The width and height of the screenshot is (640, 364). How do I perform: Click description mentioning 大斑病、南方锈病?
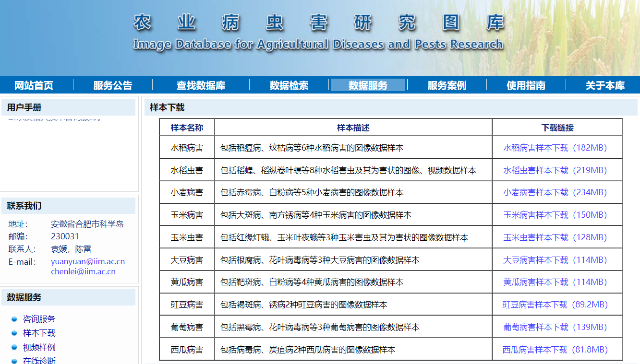click(x=316, y=215)
